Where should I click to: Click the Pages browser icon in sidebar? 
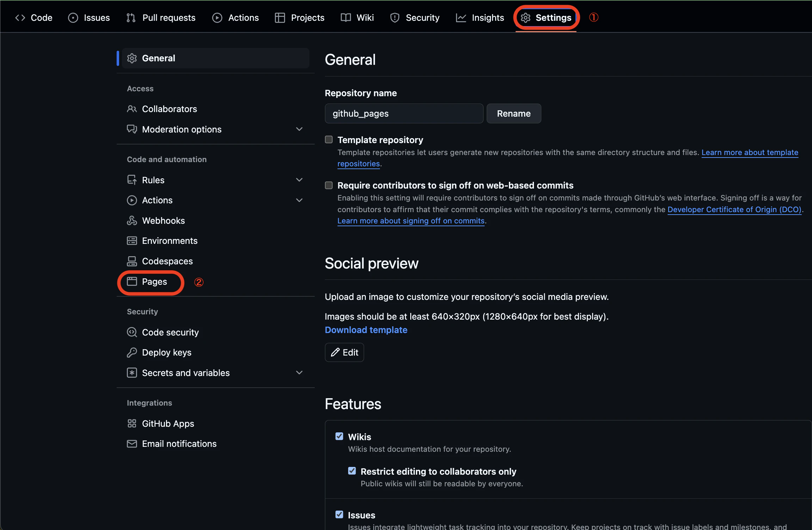[x=132, y=282]
